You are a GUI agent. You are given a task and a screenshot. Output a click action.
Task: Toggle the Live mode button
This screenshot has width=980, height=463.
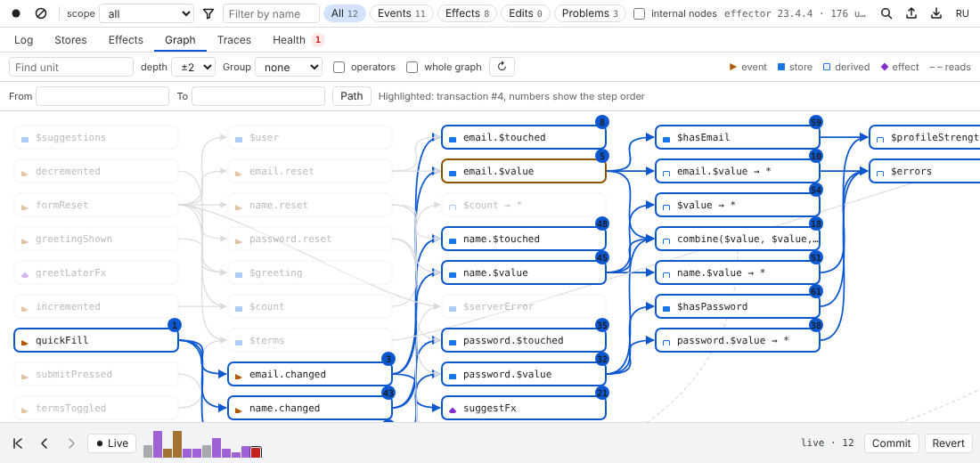(112, 443)
